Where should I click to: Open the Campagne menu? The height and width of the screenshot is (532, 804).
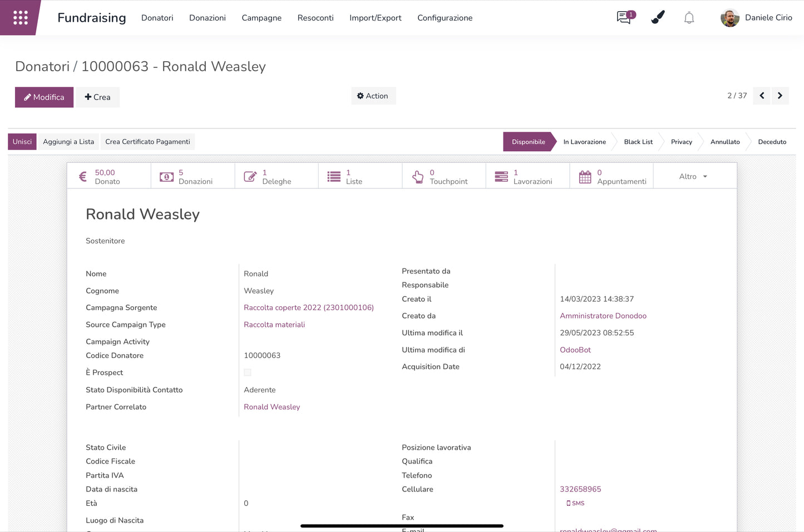262,18
